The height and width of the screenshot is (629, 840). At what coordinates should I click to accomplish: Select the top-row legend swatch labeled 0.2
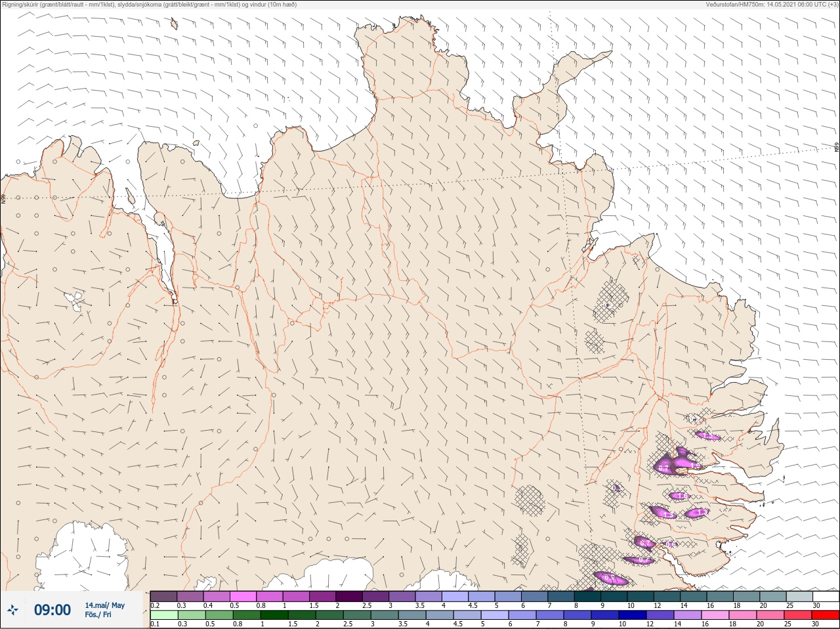click(163, 596)
